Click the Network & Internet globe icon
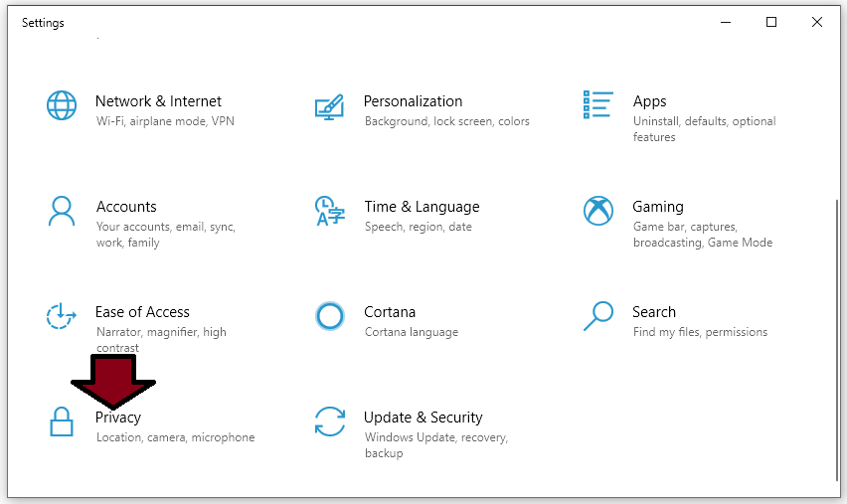The width and height of the screenshot is (847, 504). pos(62,105)
